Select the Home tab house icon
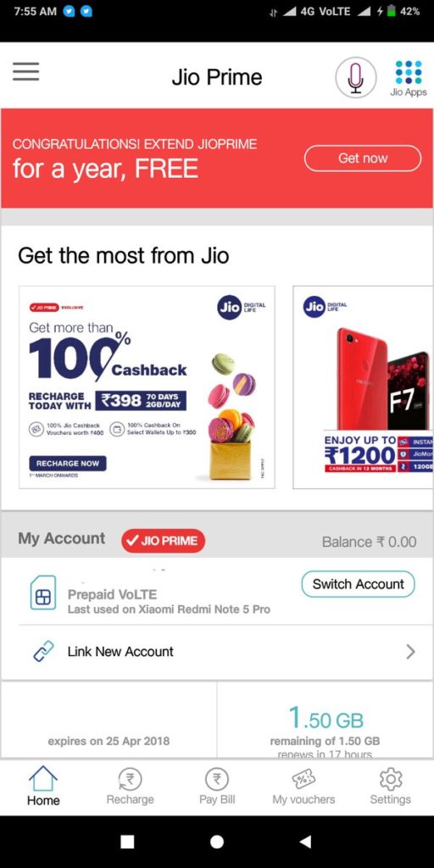This screenshot has width=434, height=868. point(43,778)
